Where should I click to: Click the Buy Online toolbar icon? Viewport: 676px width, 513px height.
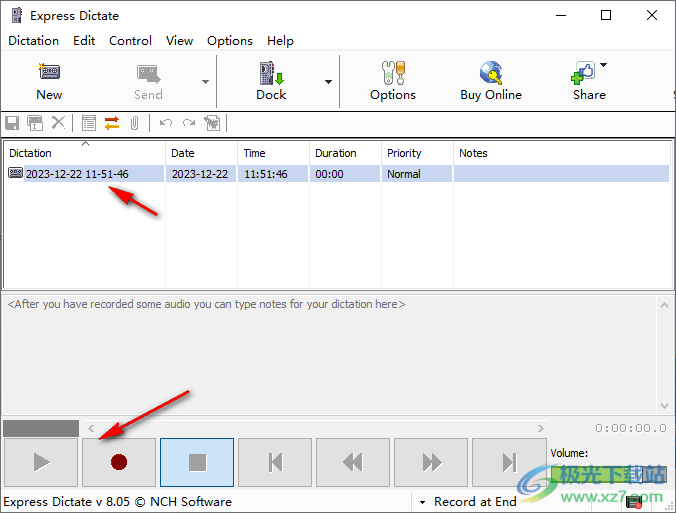click(490, 81)
